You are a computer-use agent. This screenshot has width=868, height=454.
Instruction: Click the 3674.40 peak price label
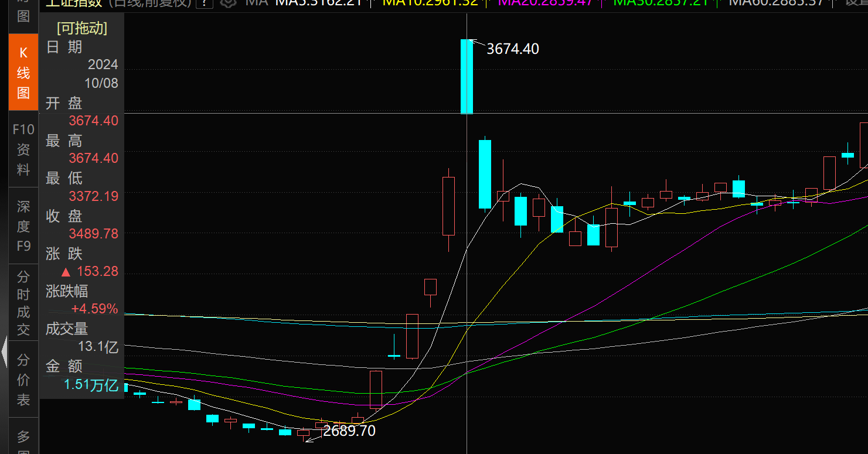tap(513, 49)
